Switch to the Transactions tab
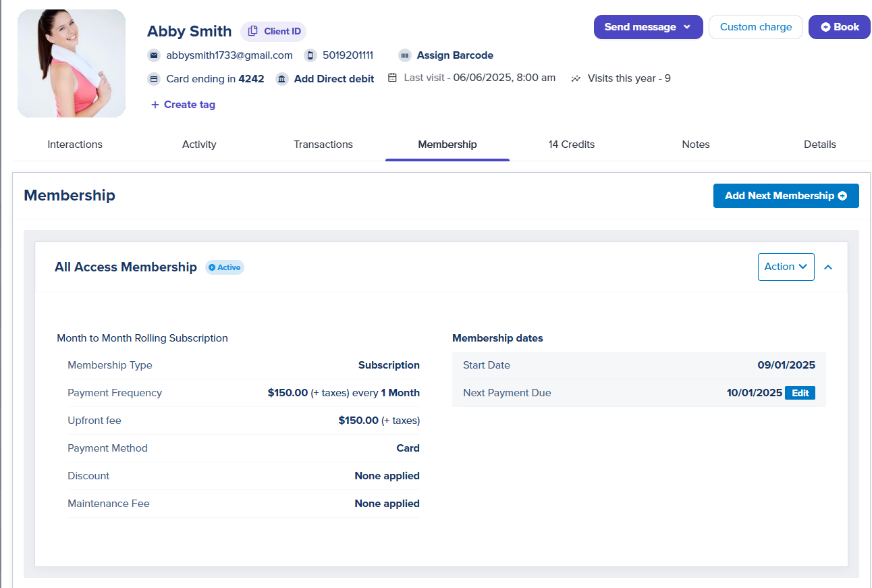Screen dimensions: 872x588 click(x=323, y=144)
